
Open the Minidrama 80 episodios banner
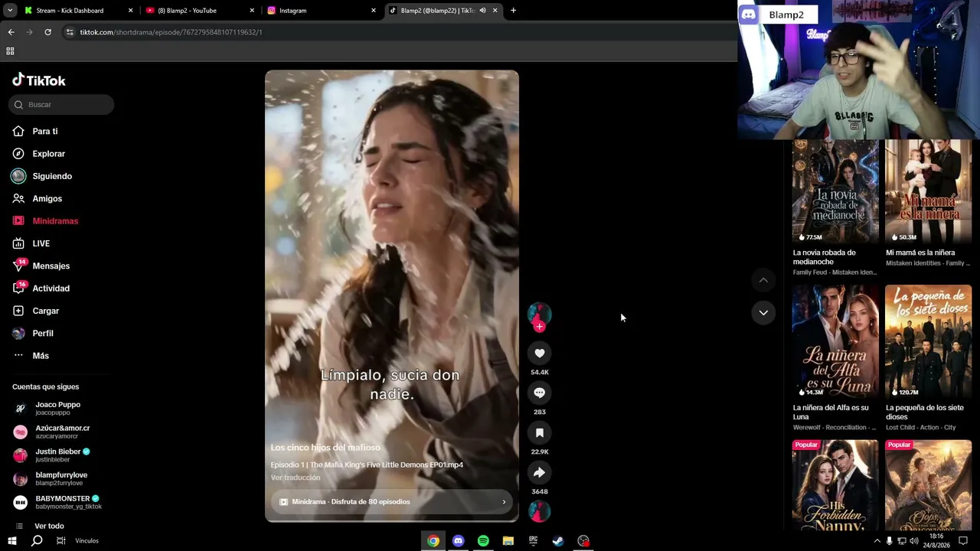pyautogui.click(x=392, y=502)
